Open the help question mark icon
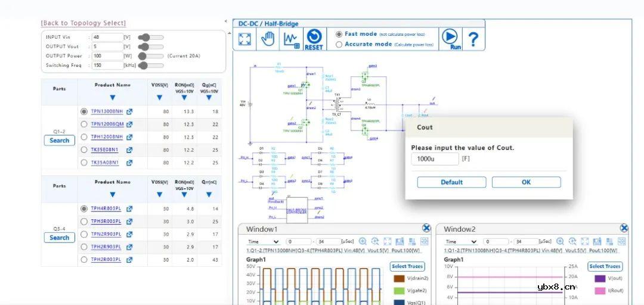The height and width of the screenshot is (305, 644). (x=473, y=39)
